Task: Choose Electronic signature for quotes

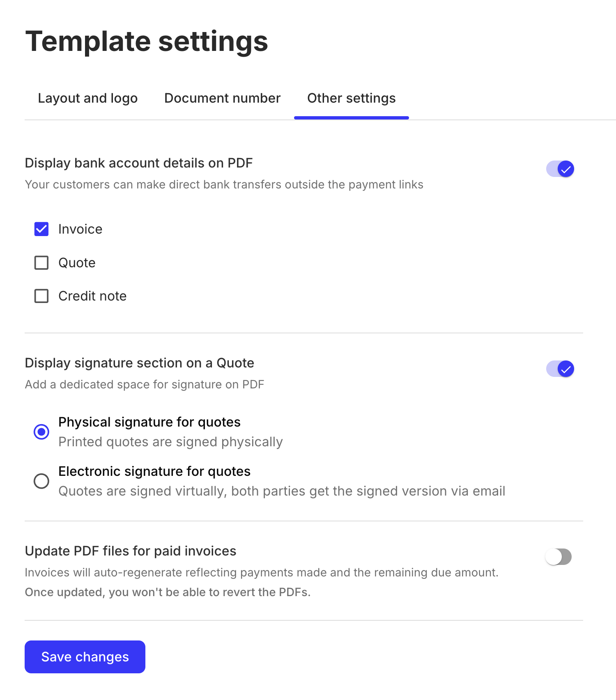Action: tap(41, 481)
